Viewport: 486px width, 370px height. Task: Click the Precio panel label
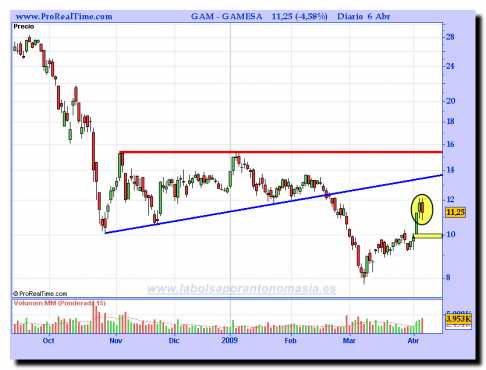tap(24, 26)
